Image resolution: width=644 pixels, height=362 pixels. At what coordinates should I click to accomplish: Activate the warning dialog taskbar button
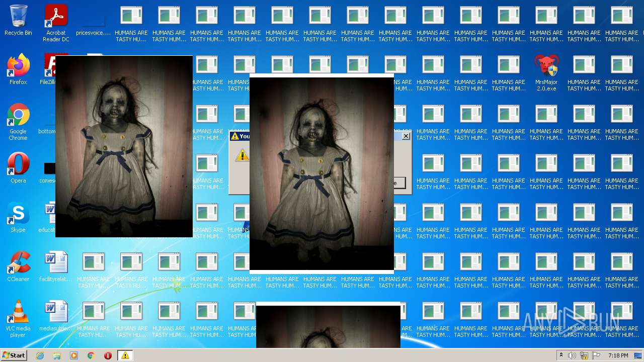(125, 355)
